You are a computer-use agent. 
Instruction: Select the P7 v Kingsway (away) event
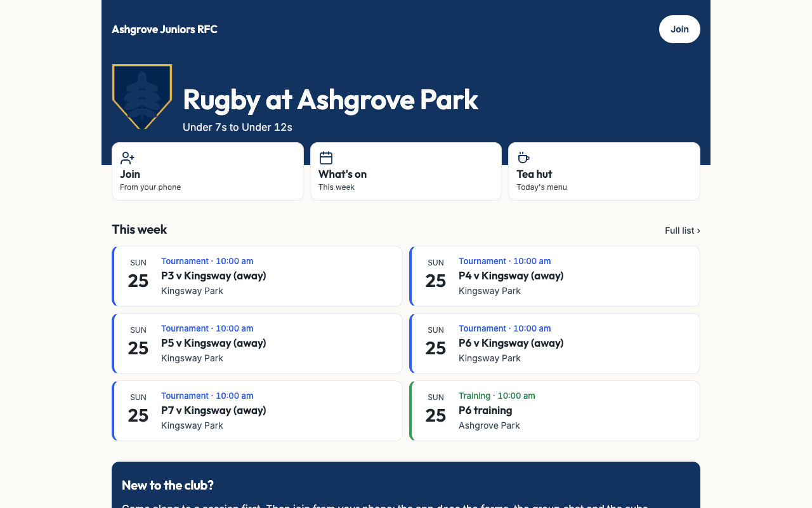pyautogui.click(x=257, y=411)
